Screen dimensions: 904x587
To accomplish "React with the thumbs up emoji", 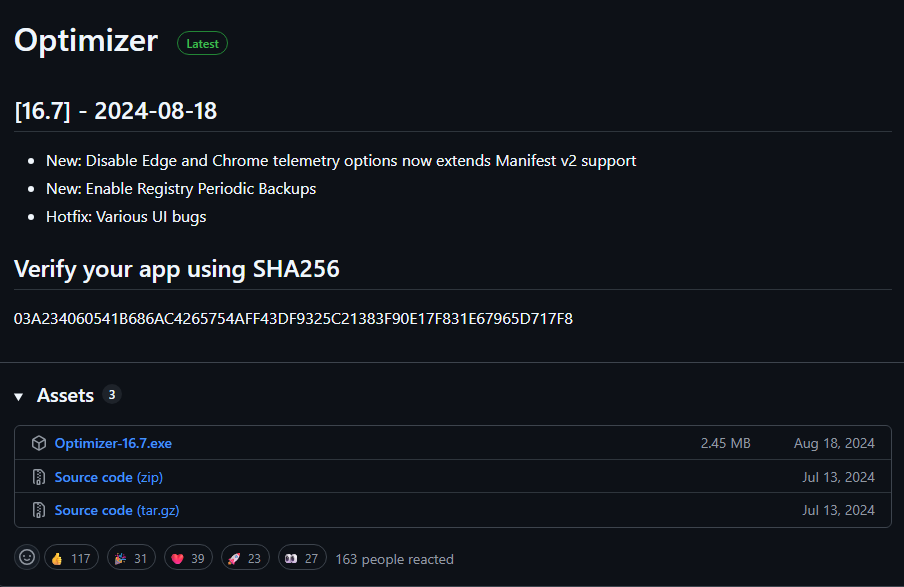I will tap(71, 558).
